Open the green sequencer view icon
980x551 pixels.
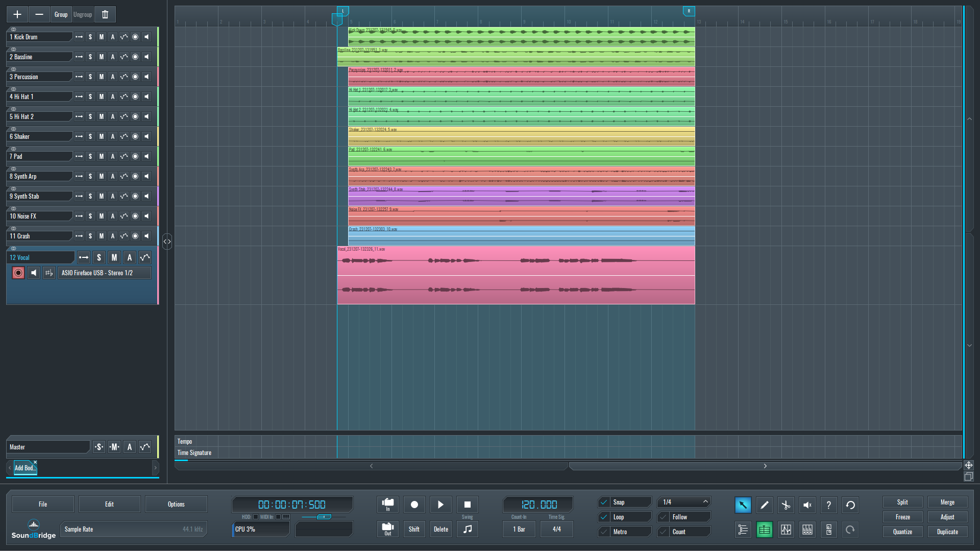point(764,530)
